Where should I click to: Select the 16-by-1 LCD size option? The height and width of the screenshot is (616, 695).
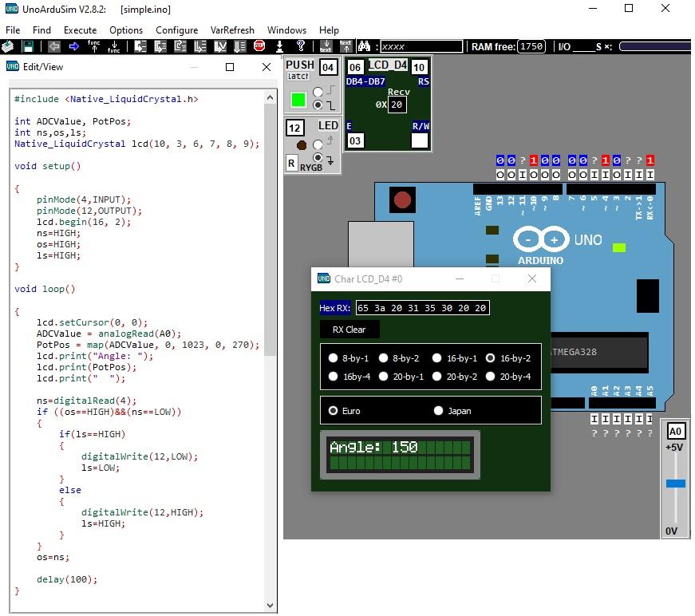(x=437, y=358)
